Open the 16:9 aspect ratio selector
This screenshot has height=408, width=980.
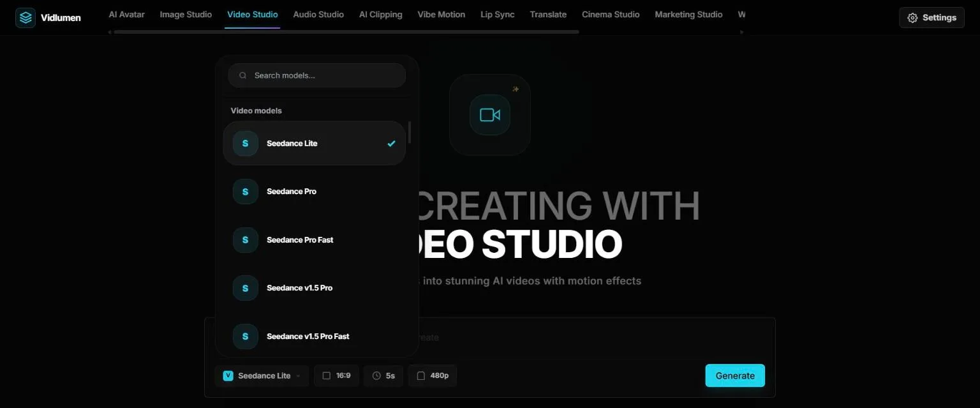(x=337, y=376)
